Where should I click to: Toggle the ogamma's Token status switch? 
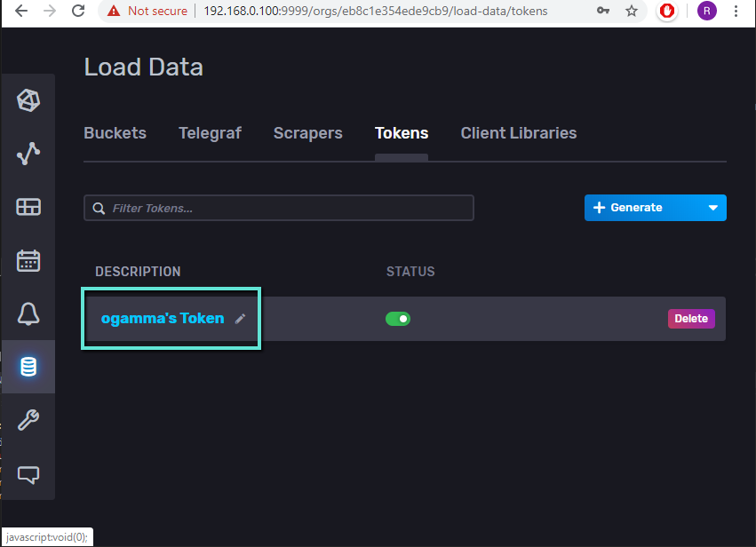[398, 319]
